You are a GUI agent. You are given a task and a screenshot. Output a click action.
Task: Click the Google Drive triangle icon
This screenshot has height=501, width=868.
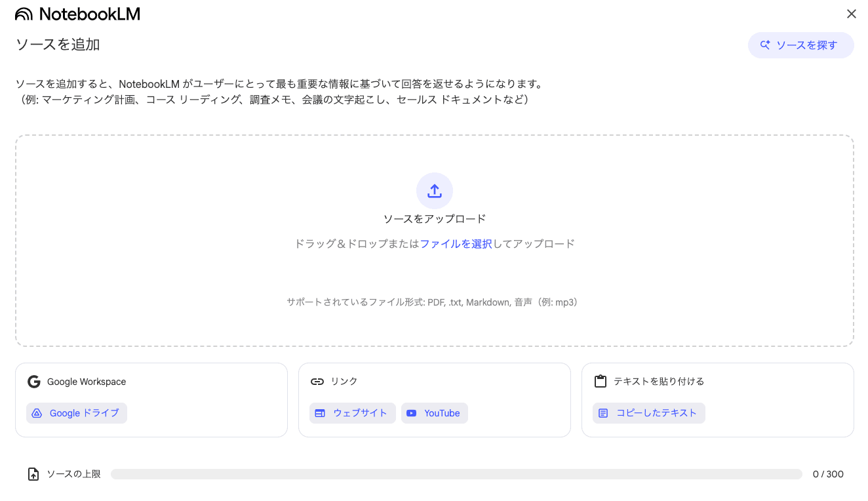point(37,413)
